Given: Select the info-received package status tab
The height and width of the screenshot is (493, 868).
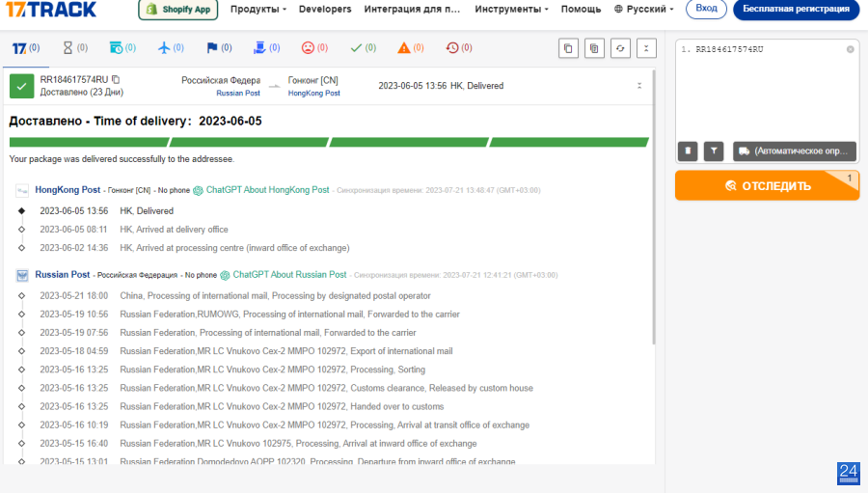Looking at the screenshot, I should click(x=122, y=48).
